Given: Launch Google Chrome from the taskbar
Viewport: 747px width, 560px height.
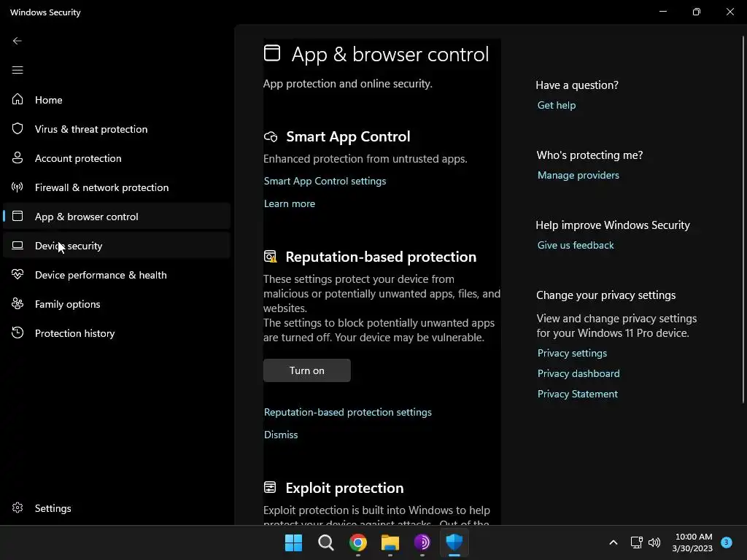Looking at the screenshot, I should 357,542.
